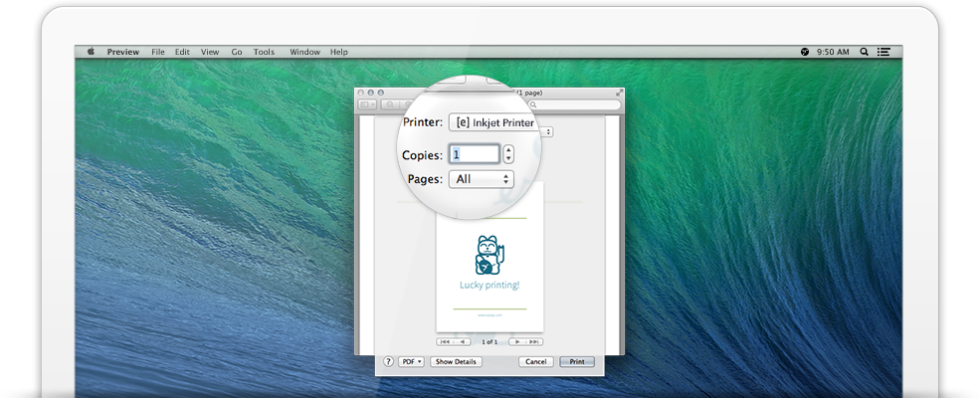Click the 9:50 AM menu bar clock
The image size is (980, 398).
tap(833, 52)
